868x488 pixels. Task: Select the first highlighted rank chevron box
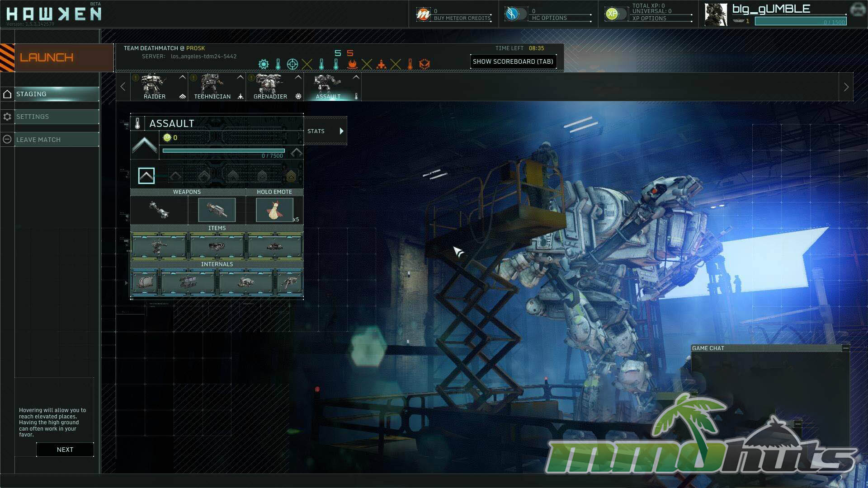click(146, 176)
